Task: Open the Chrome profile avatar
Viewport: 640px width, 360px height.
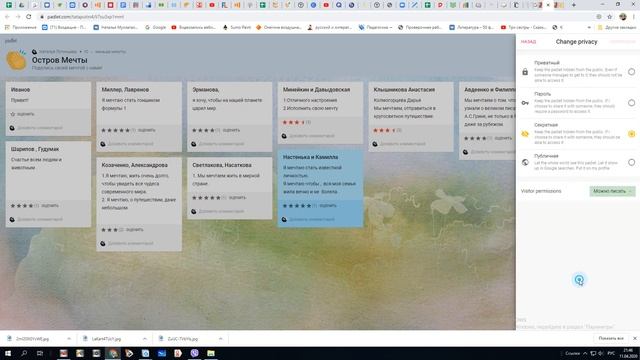Action: point(622,17)
